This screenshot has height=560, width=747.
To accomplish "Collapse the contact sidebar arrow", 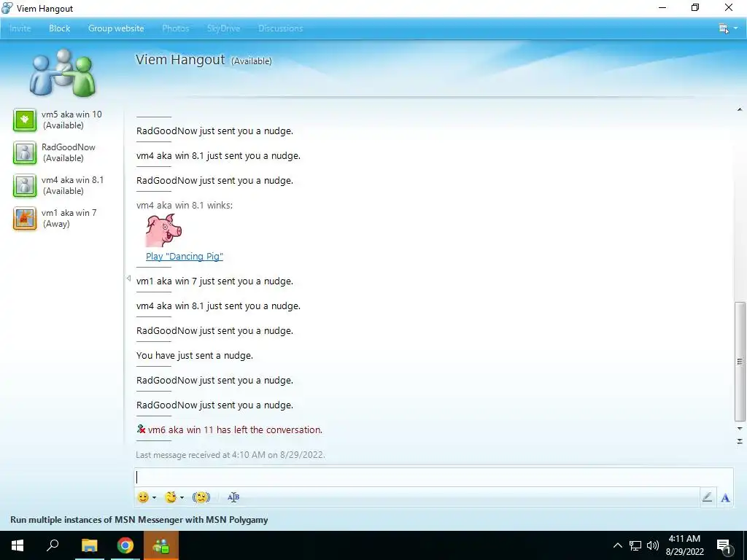I will pyautogui.click(x=128, y=278).
